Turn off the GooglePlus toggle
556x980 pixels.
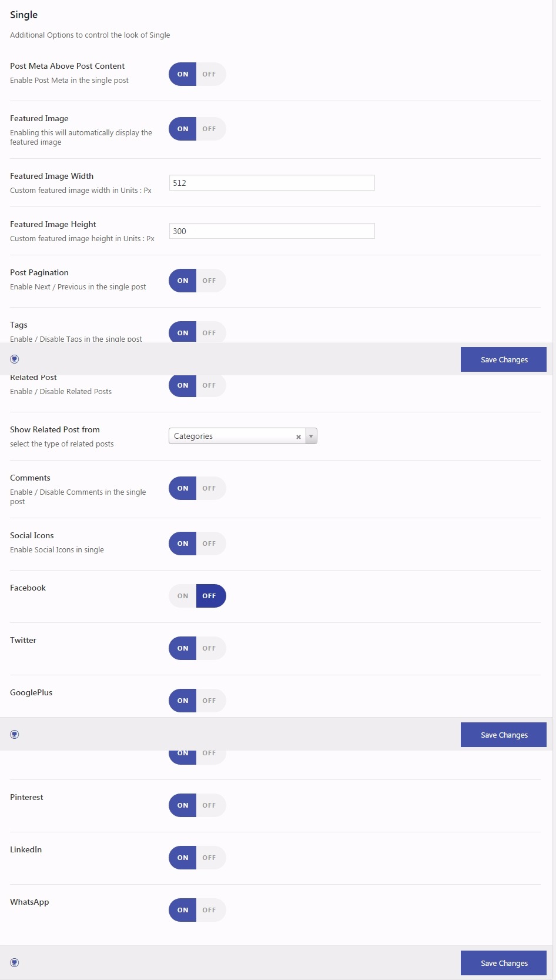[210, 701]
